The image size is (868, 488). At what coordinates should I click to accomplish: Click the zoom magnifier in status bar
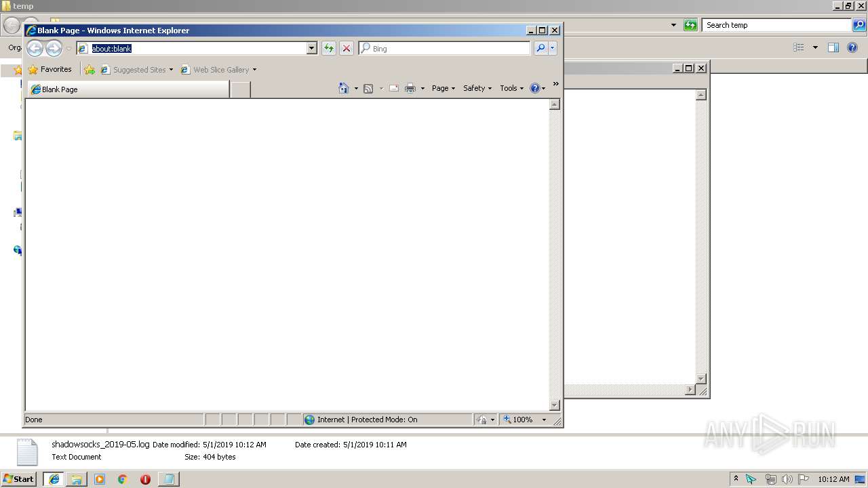point(507,420)
